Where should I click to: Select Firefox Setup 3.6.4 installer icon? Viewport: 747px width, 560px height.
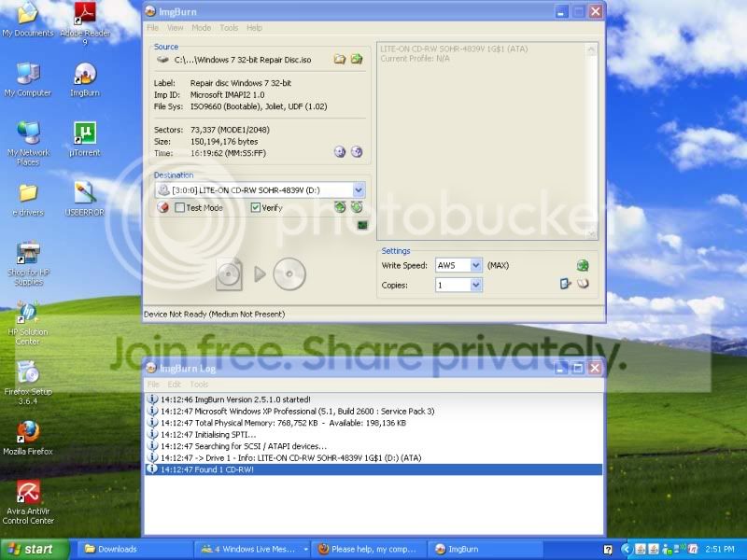(x=28, y=384)
